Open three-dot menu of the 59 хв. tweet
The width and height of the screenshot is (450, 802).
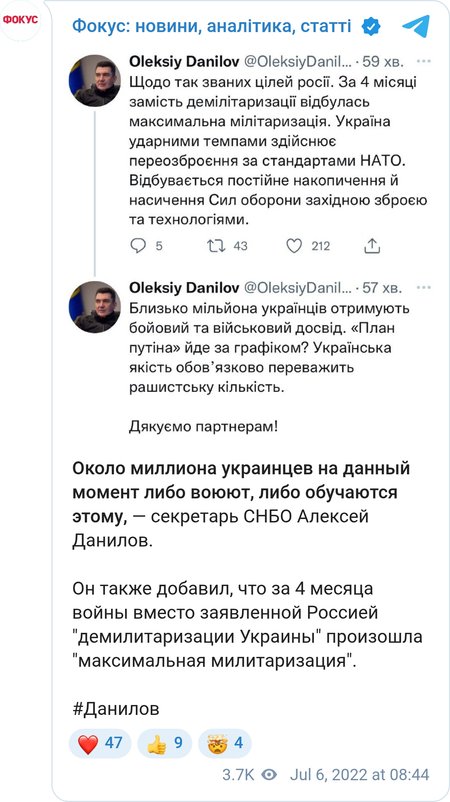click(x=424, y=62)
